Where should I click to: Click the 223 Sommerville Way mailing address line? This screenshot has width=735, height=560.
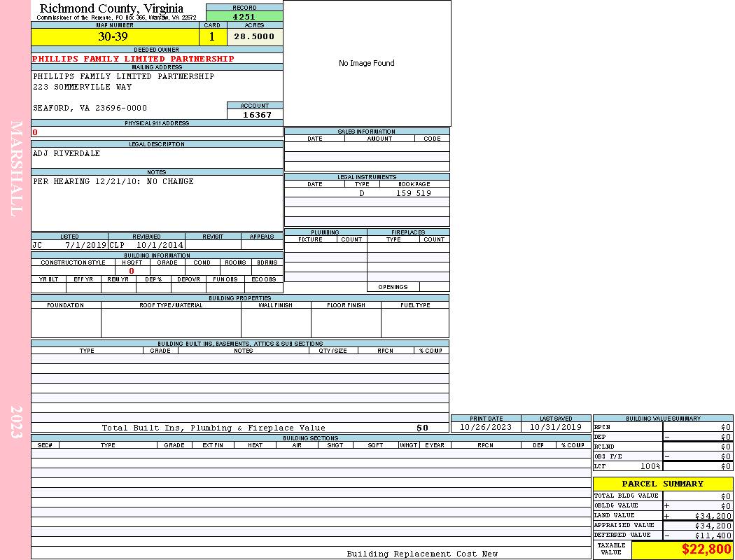point(83,87)
